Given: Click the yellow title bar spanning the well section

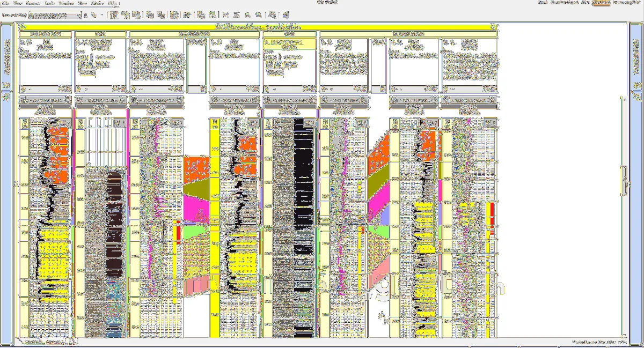Looking at the screenshot, I should (x=259, y=26).
